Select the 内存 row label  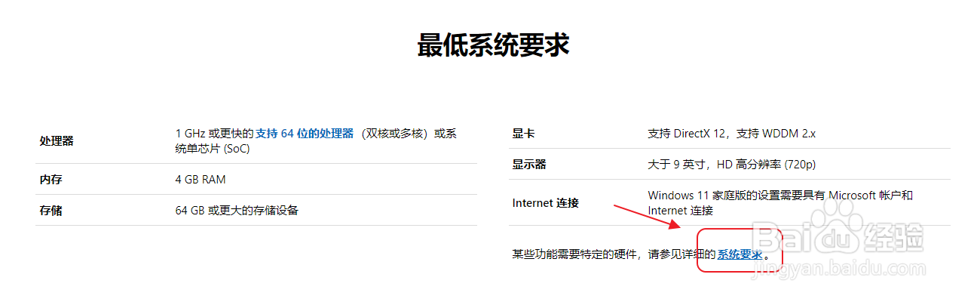(x=51, y=180)
